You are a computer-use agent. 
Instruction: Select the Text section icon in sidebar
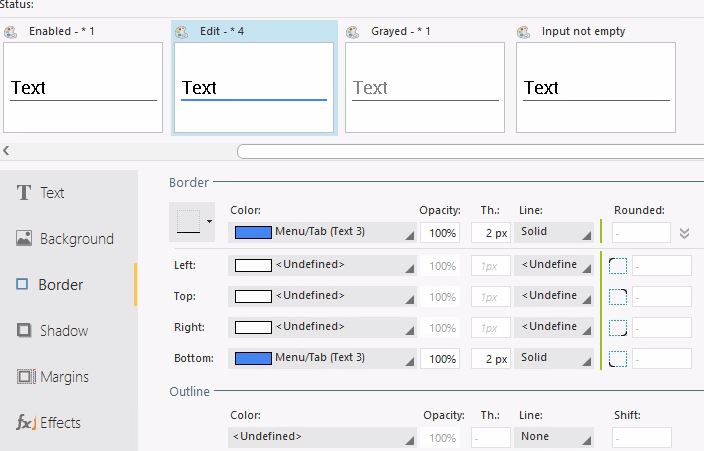(24, 193)
